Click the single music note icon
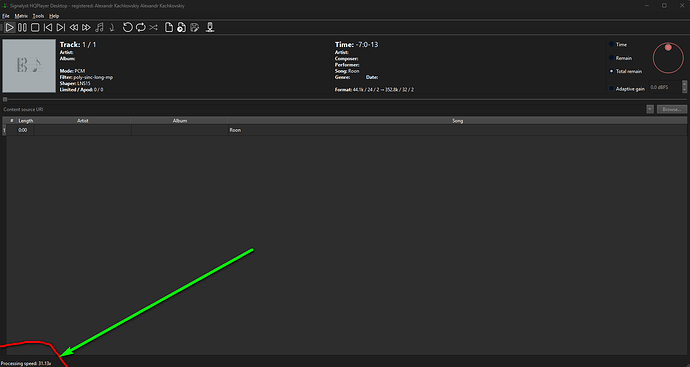 coord(112,28)
